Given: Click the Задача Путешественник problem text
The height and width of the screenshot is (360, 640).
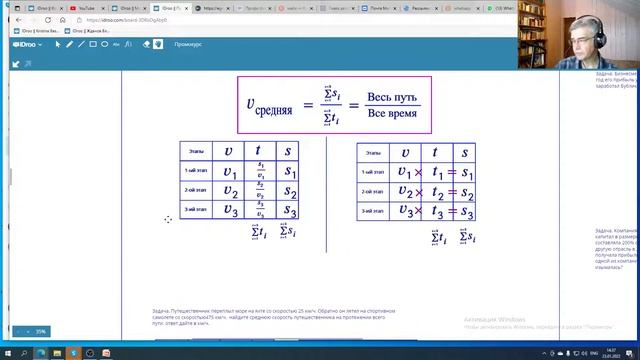Looking at the screenshot, I should 274,317.
